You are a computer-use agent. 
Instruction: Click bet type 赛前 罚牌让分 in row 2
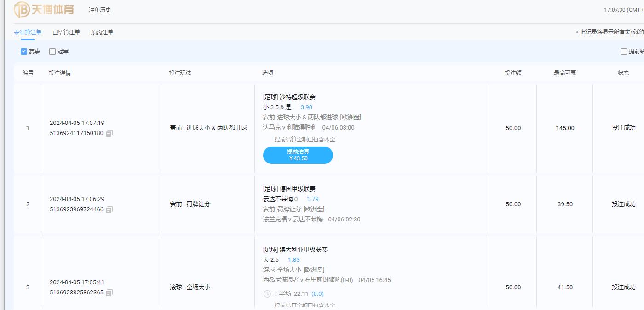tap(190, 204)
